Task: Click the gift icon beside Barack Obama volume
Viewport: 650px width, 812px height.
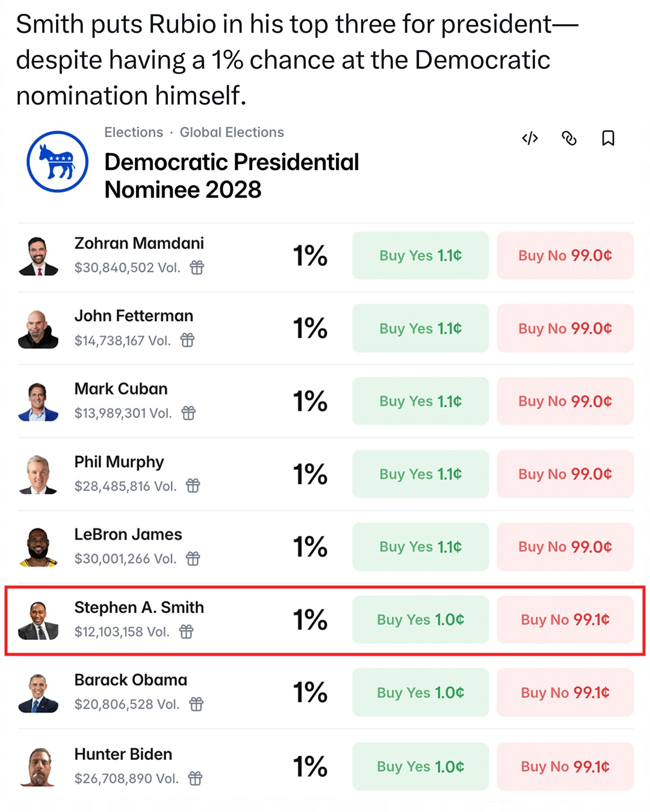Action: 196,704
